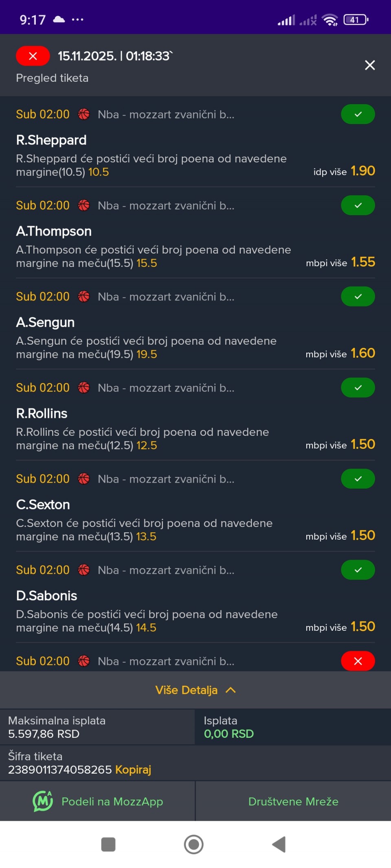Image resolution: width=391 pixels, height=868 pixels.
Task: Tap red X badge on last bet row
Action: coord(358,661)
